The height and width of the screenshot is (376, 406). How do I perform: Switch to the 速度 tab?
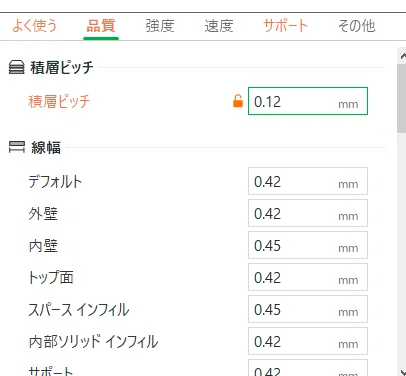[x=219, y=26]
